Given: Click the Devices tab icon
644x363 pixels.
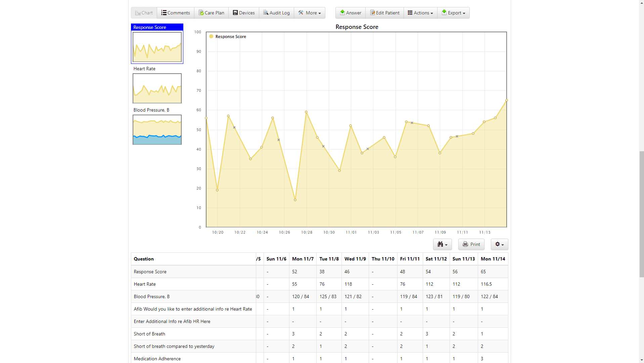Looking at the screenshot, I should [235, 13].
